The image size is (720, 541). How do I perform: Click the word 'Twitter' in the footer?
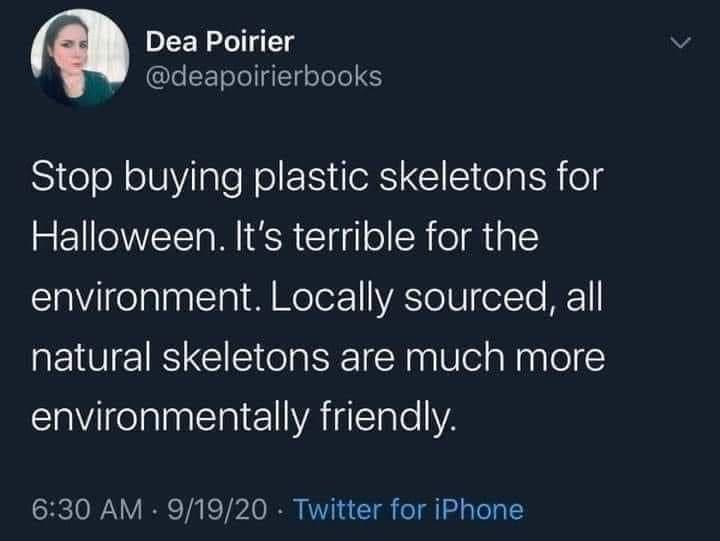[x=344, y=509]
